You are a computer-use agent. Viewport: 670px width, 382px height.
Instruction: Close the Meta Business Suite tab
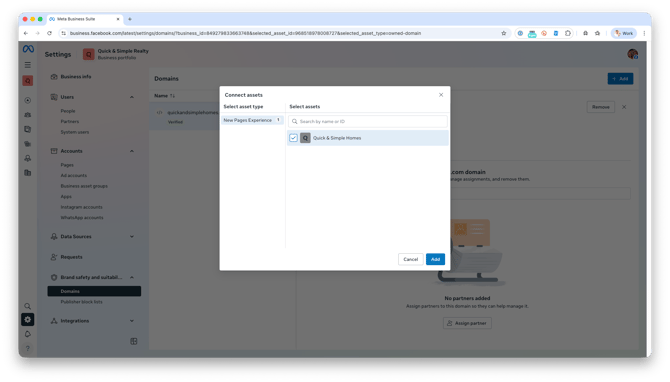[x=118, y=19]
